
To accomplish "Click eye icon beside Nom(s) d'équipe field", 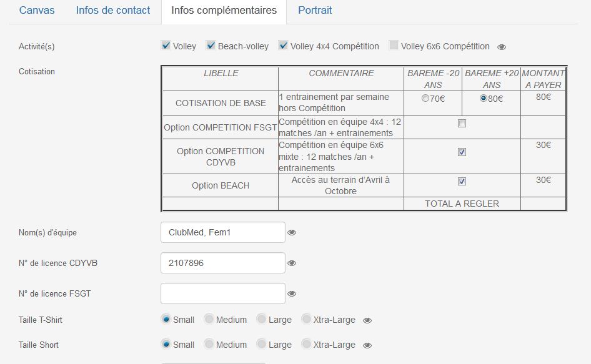I will 292,232.
